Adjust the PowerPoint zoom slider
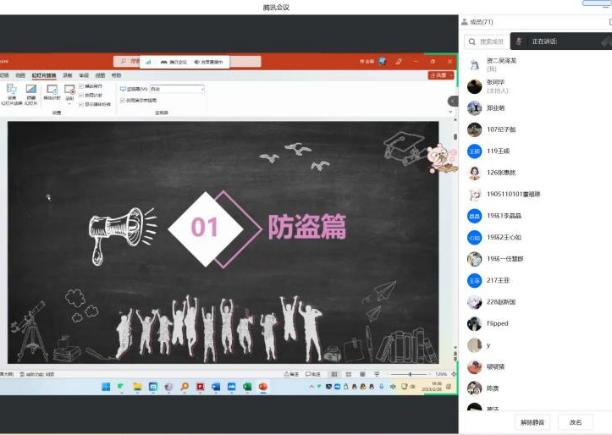This screenshot has height=435, width=612. click(408, 374)
